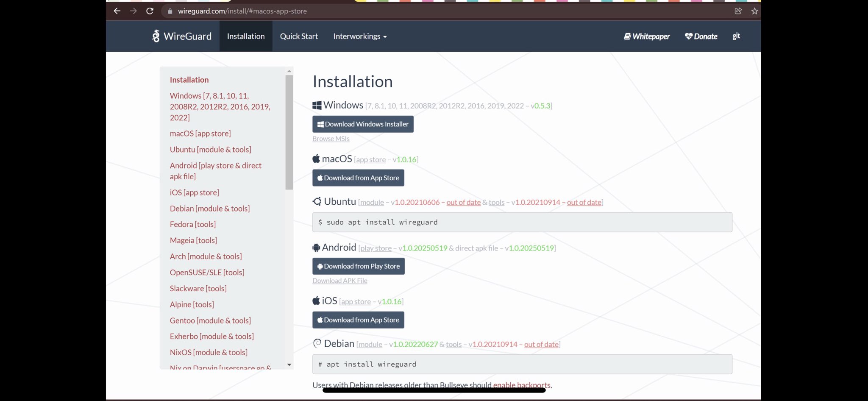Viewport: 868px width, 401px height.
Task: Select OpenSUSE/SLE [tools] in sidebar
Action: [x=207, y=273]
